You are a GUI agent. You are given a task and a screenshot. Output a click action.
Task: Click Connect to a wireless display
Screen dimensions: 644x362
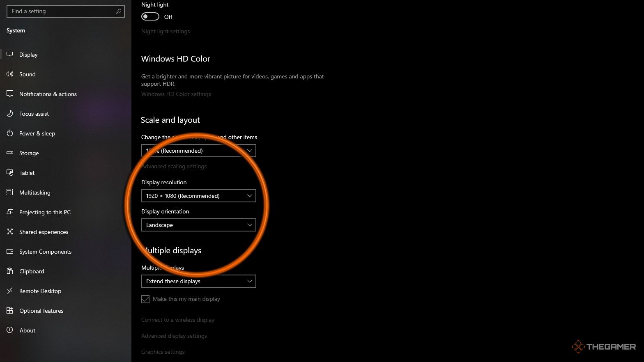tap(178, 320)
